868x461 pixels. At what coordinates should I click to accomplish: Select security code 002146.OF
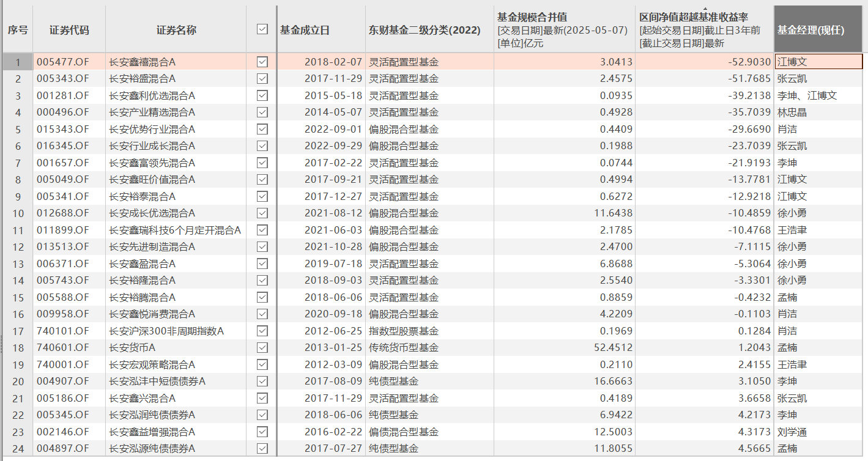pos(63,432)
